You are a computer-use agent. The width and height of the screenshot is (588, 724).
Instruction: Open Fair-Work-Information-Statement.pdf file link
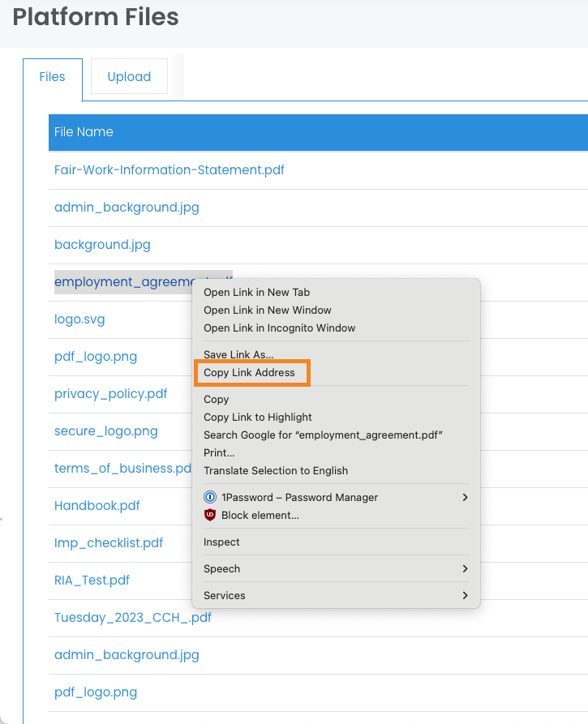169,170
